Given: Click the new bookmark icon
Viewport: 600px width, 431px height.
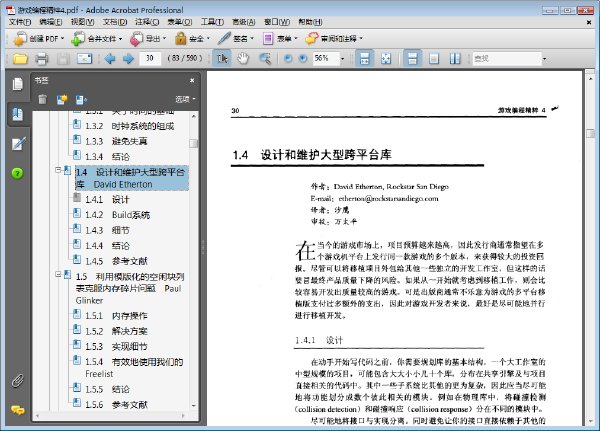Looking at the screenshot, I should [x=62, y=100].
